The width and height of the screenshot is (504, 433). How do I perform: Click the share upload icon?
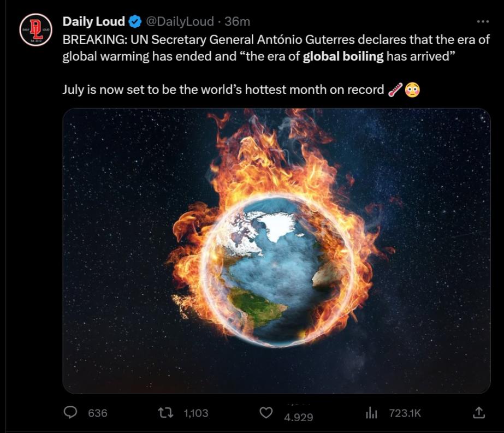tap(478, 413)
